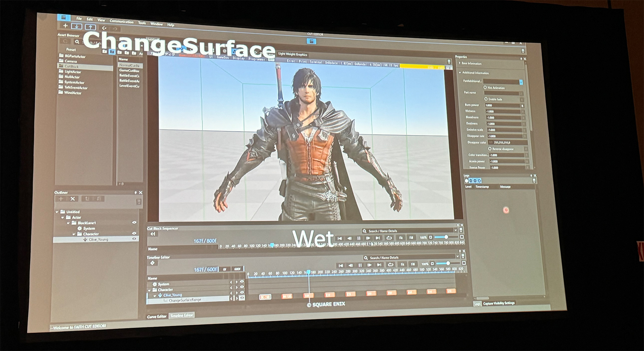The width and height of the screenshot is (644, 351).
Task: Click the keyframe diamond icon in Timeline Editor
Action: pyautogui.click(x=152, y=263)
